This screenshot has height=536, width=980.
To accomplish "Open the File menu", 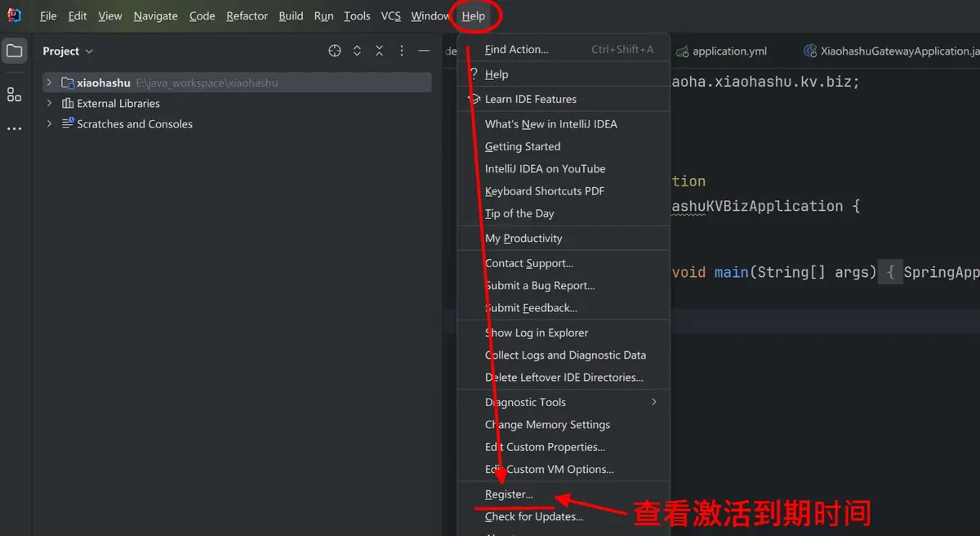I will [x=48, y=16].
